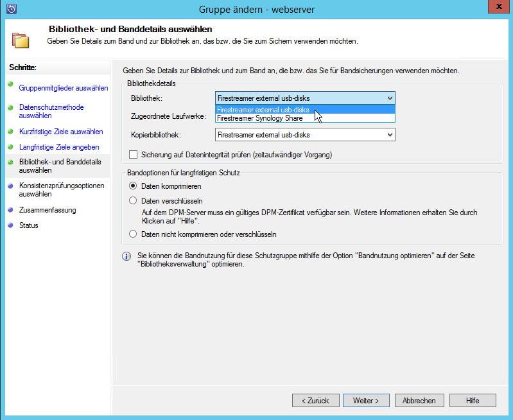Pick Firestreamer Synology Share from list
513x420 pixels.
point(259,118)
